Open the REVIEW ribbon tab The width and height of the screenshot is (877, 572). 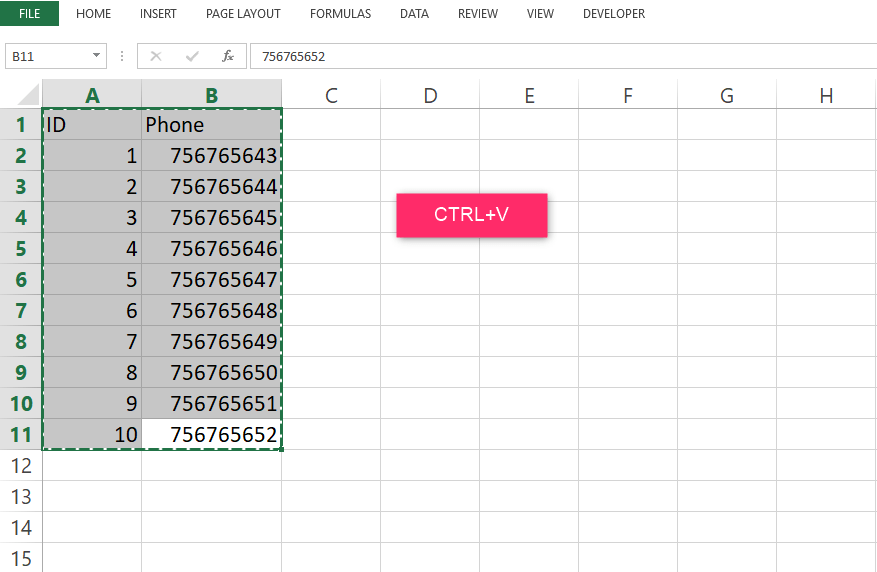[478, 14]
